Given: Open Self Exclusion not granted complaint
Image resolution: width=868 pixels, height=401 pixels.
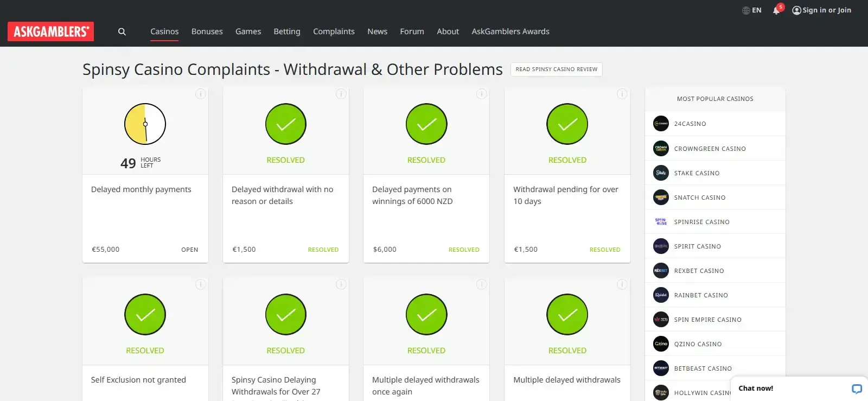Looking at the screenshot, I should click(x=138, y=380).
